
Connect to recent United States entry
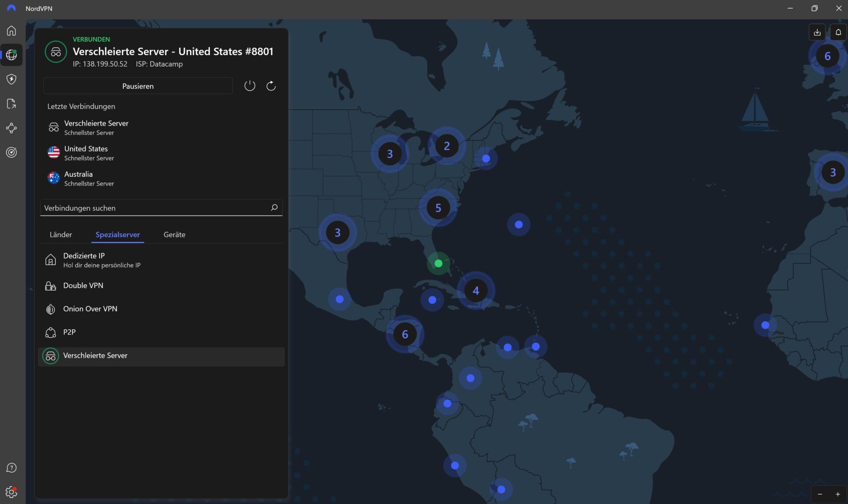pyautogui.click(x=161, y=153)
